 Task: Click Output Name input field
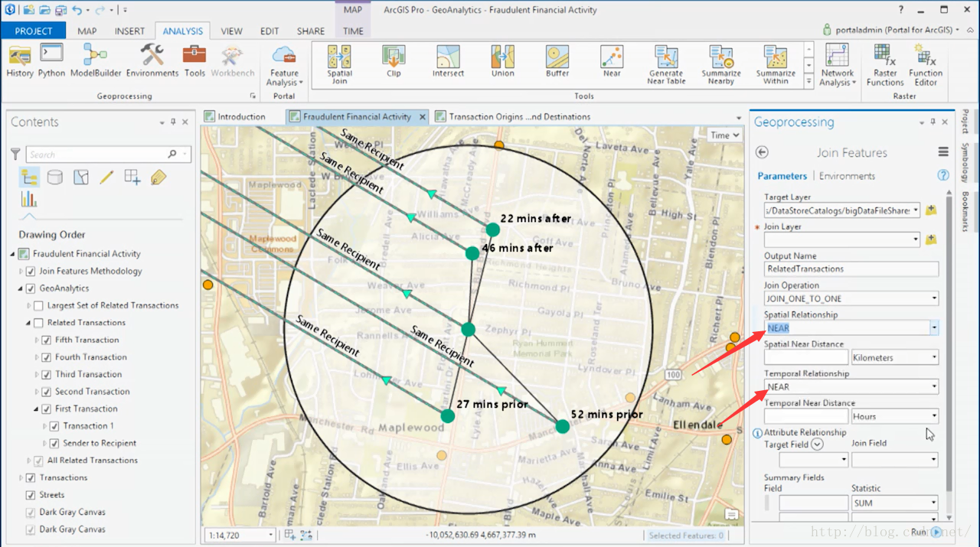point(851,269)
